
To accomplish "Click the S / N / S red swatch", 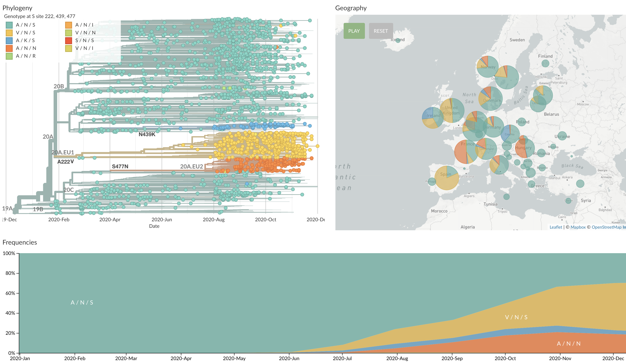I will [x=69, y=40].
